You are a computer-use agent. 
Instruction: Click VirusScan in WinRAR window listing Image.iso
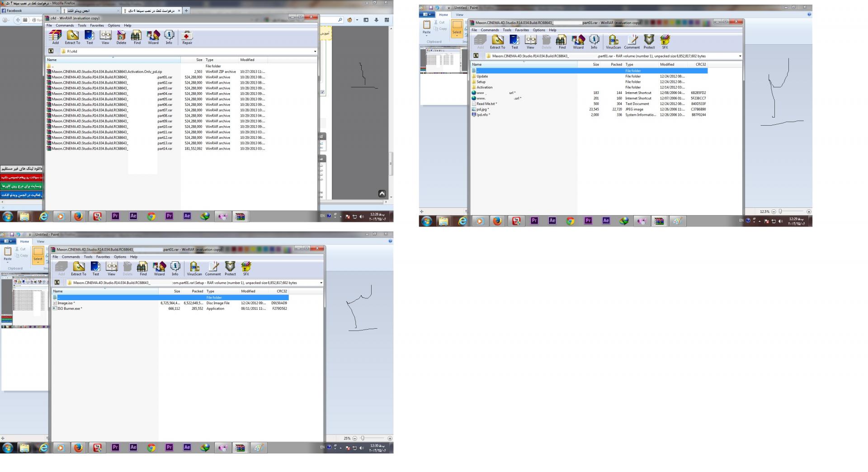[194, 268]
